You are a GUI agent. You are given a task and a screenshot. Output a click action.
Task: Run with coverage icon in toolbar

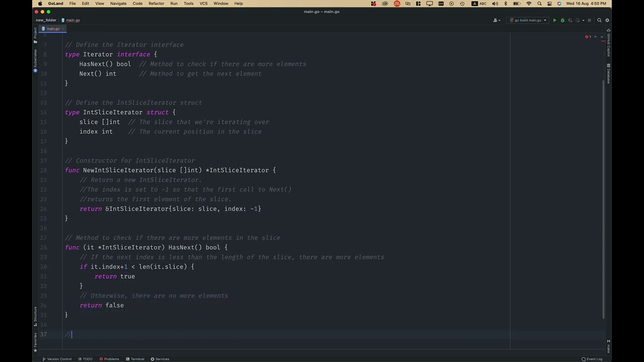tap(570, 20)
